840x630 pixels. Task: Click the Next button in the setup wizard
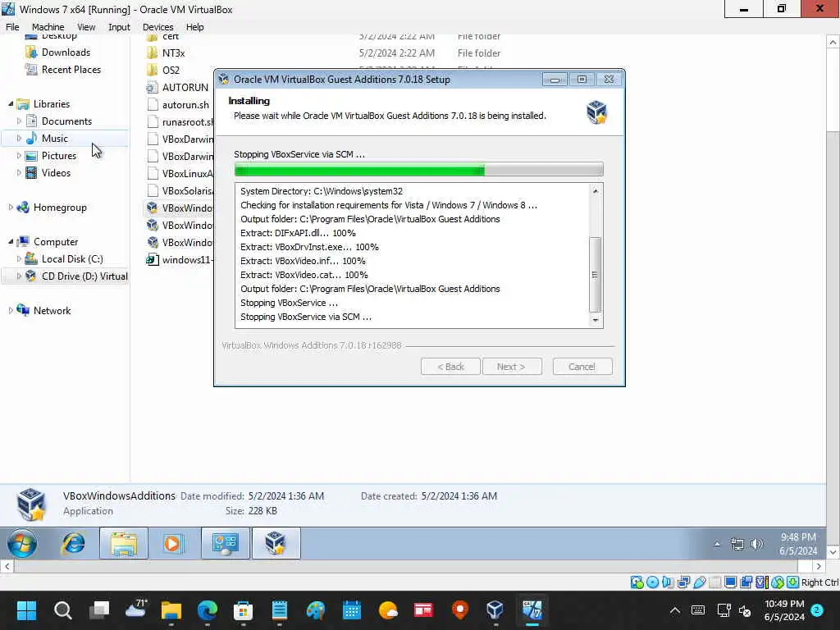[x=512, y=367]
